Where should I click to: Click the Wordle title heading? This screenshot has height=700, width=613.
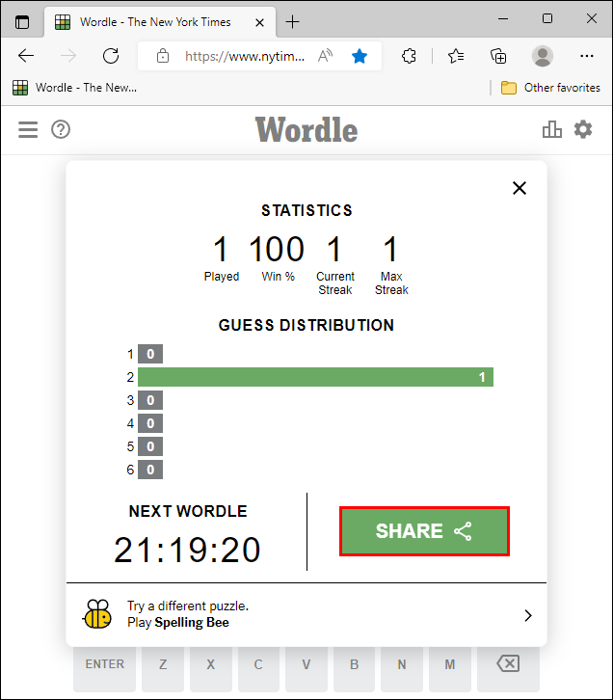306,130
